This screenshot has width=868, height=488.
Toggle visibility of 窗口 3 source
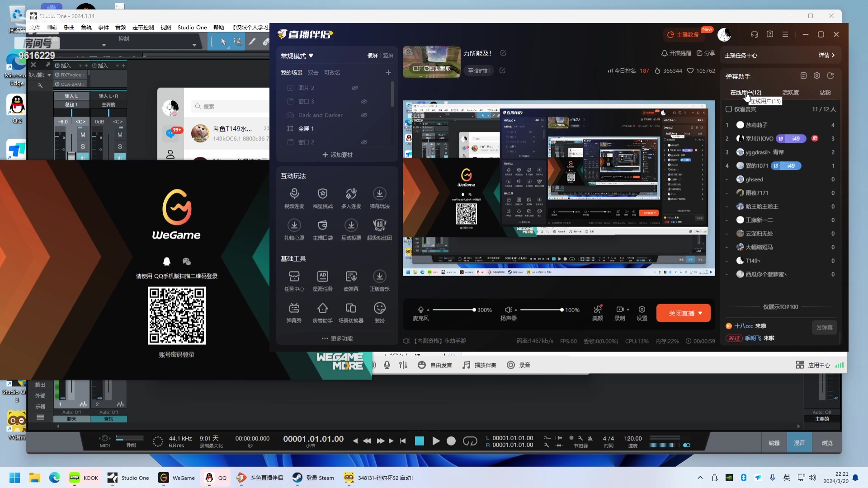click(364, 102)
